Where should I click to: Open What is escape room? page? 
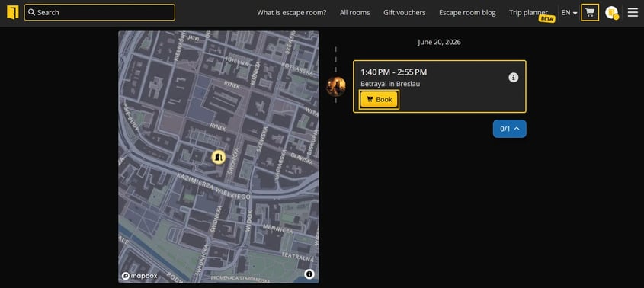(x=292, y=13)
